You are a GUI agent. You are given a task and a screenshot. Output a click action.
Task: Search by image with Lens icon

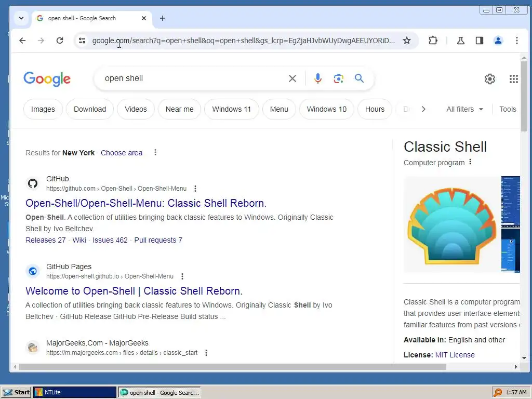pyautogui.click(x=338, y=79)
